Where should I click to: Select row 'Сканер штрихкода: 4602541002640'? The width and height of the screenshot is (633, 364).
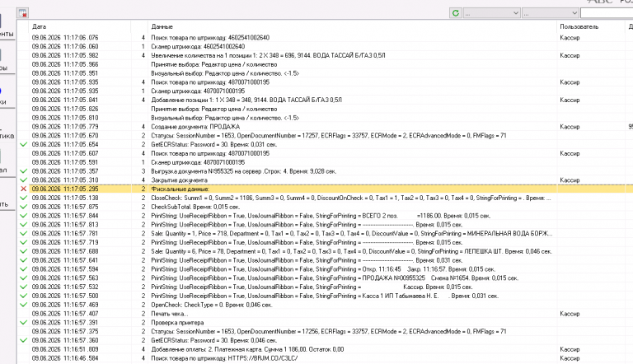(198, 46)
